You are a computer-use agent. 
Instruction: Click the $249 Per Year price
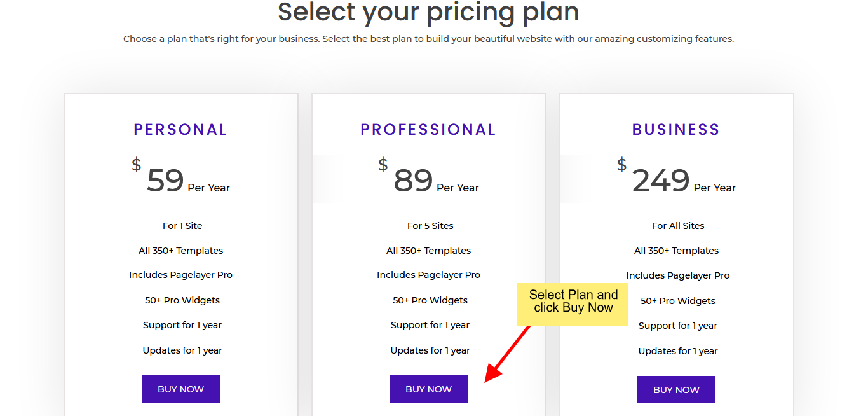click(x=676, y=177)
